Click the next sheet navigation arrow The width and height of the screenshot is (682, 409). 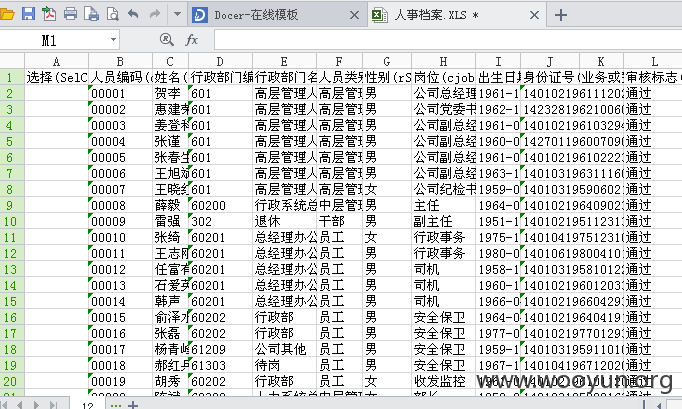[36, 405]
